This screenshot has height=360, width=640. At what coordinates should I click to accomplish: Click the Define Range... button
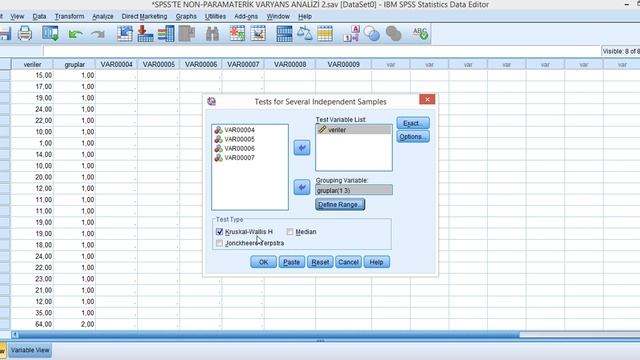340,204
